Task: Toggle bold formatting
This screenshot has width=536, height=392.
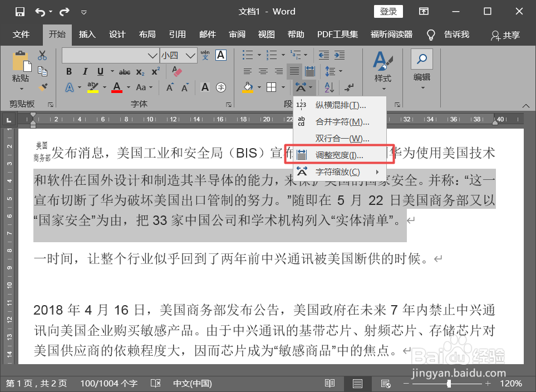Action: (x=69, y=71)
